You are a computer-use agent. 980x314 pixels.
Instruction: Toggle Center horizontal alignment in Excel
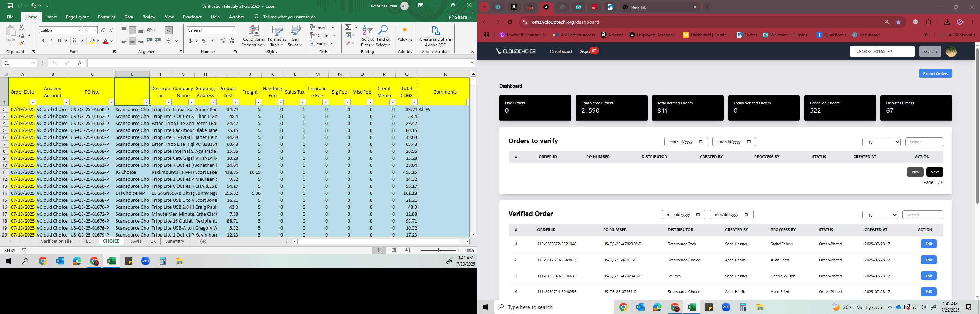[132, 41]
